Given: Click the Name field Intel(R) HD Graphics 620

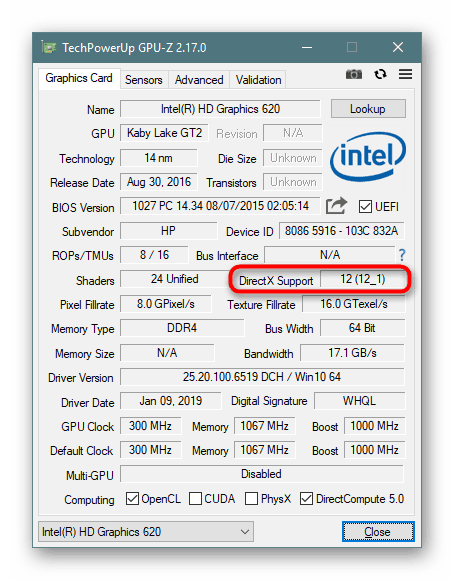Looking at the screenshot, I should pos(220,109).
